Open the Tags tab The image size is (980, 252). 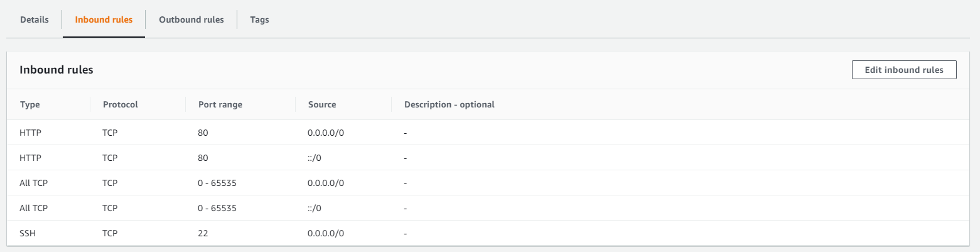point(259,19)
